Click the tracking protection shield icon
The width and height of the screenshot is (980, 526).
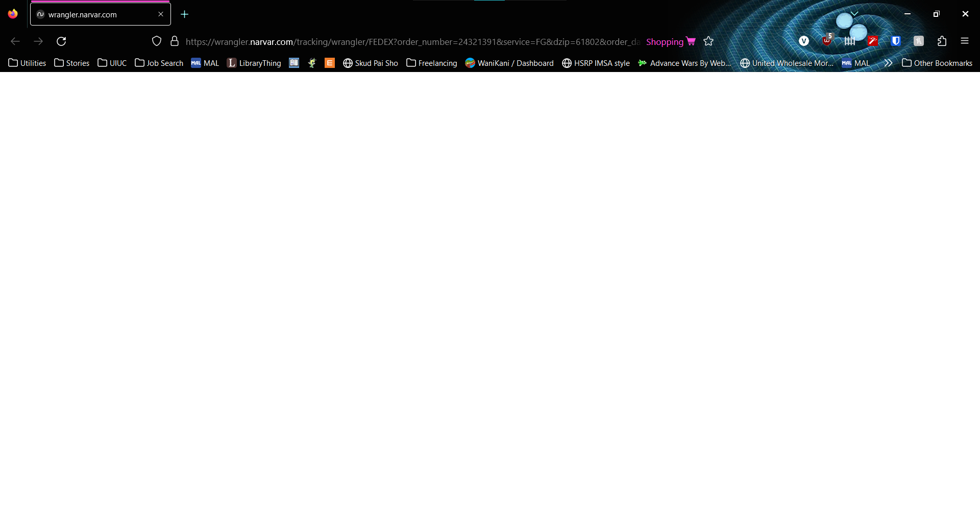[x=157, y=41]
